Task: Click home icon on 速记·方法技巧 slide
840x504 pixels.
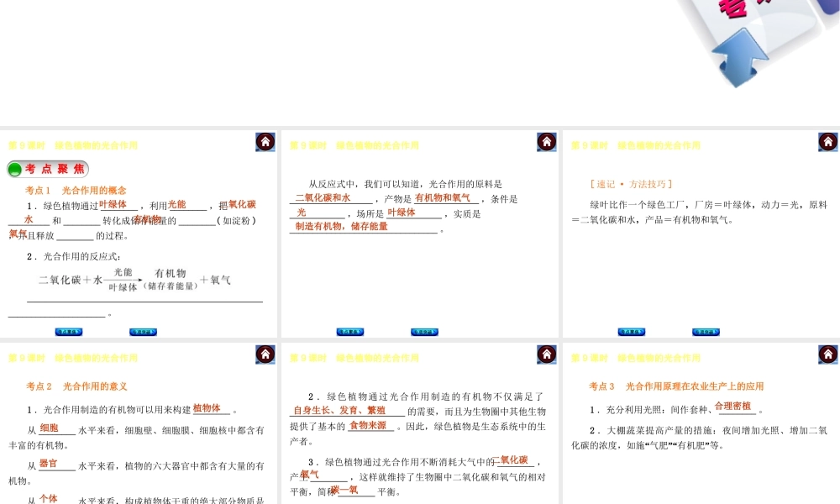Action: click(x=827, y=142)
